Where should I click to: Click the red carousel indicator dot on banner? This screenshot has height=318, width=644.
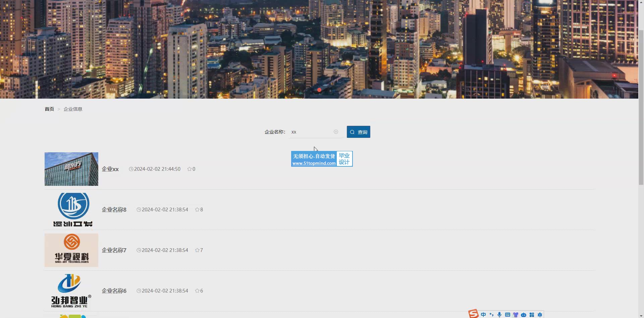pos(319,90)
